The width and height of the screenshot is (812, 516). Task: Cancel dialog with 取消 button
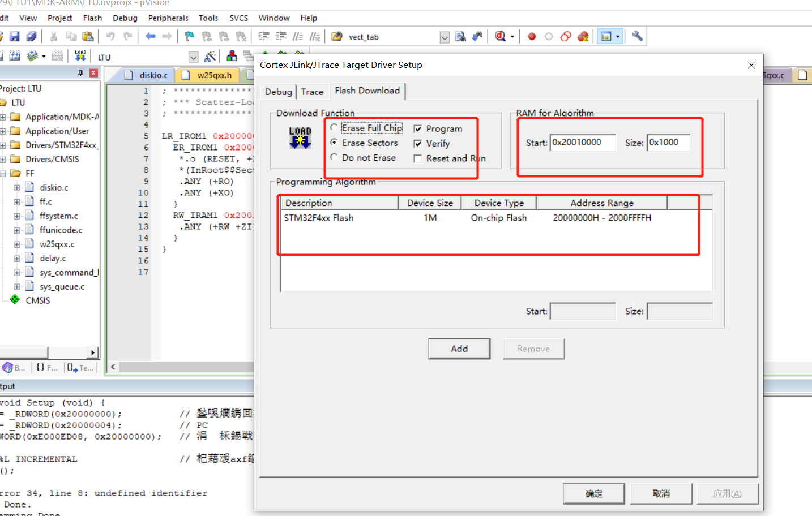(661, 493)
